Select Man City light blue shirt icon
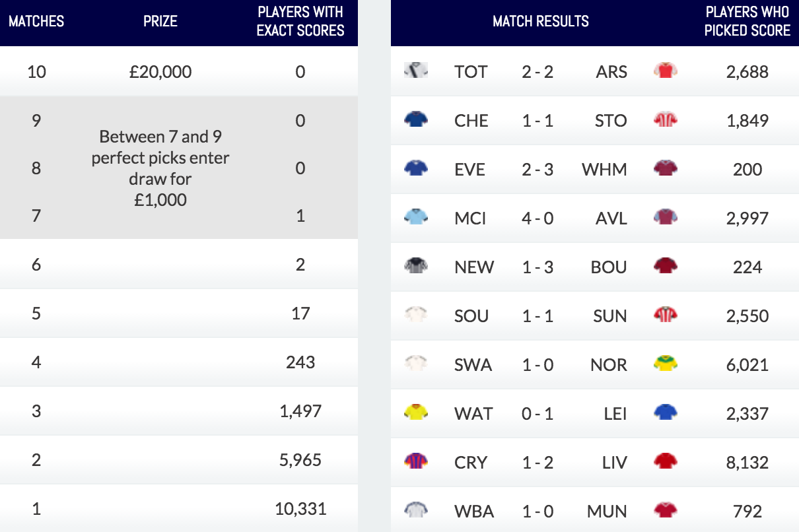The height and width of the screenshot is (532, 799). [x=416, y=216]
